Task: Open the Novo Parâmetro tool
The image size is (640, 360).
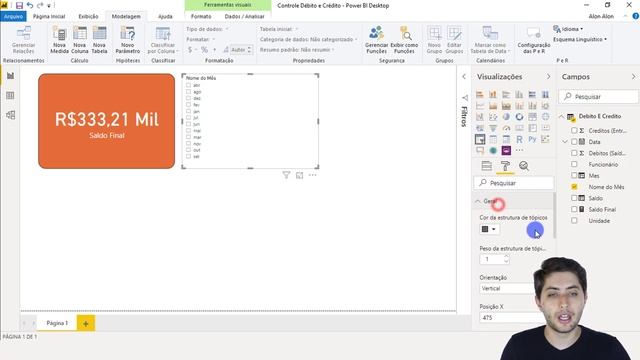Action: pos(128,40)
